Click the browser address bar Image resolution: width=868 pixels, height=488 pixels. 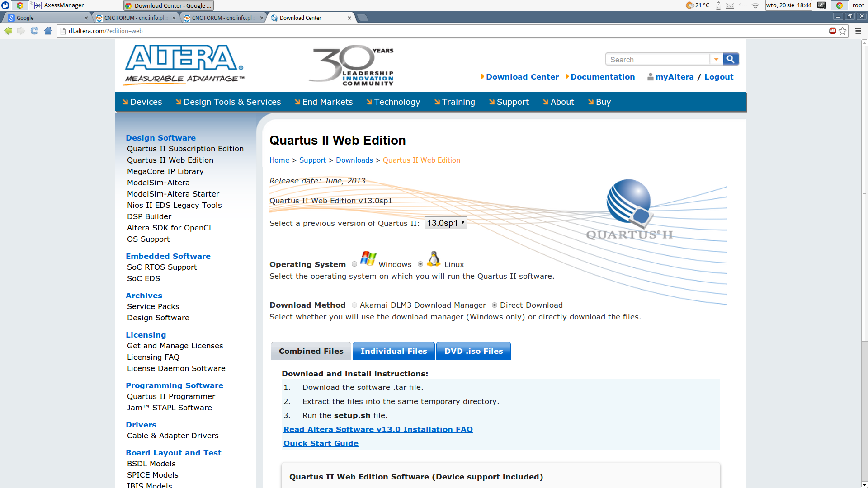[443, 31]
